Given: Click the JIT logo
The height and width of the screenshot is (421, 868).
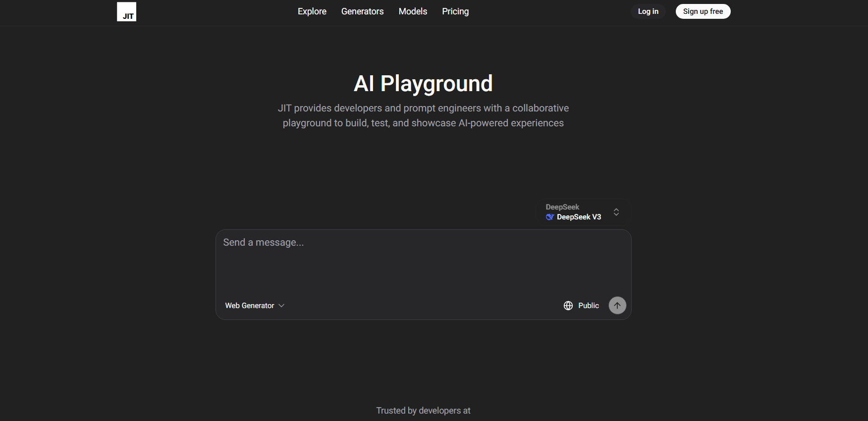Looking at the screenshot, I should click(x=126, y=11).
